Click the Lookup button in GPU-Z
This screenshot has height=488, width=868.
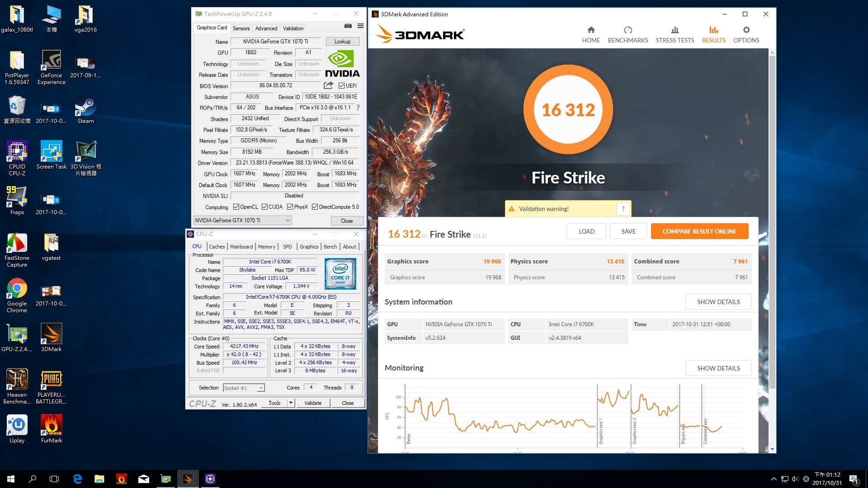[342, 42]
